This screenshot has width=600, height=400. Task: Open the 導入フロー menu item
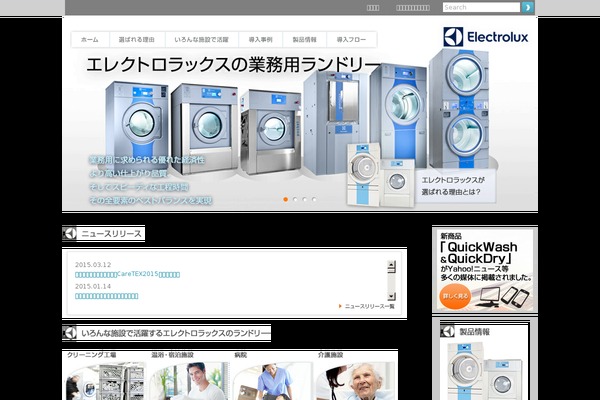tap(351, 39)
